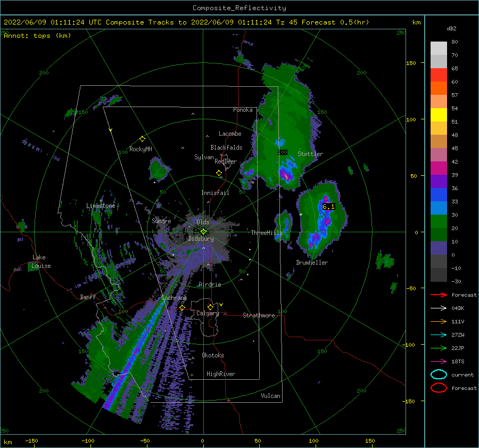Click the Cochrane city label
Screen dimensions: 479x448
point(174,298)
